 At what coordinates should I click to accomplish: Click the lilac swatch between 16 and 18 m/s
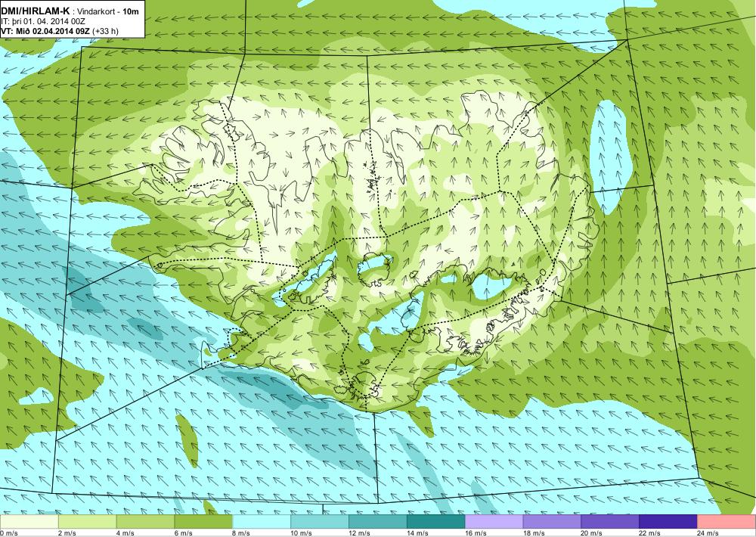pyautogui.click(x=494, y=522)
